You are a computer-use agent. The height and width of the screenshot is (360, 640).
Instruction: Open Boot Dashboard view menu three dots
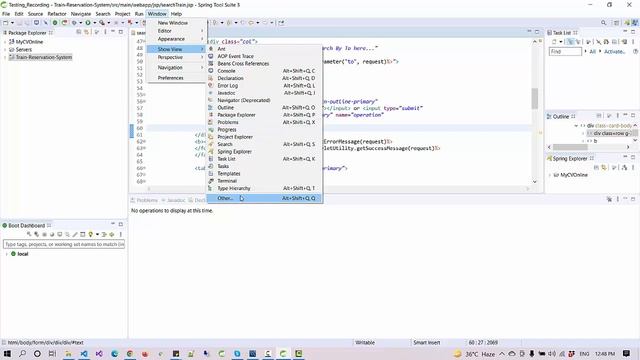(121, 235)
